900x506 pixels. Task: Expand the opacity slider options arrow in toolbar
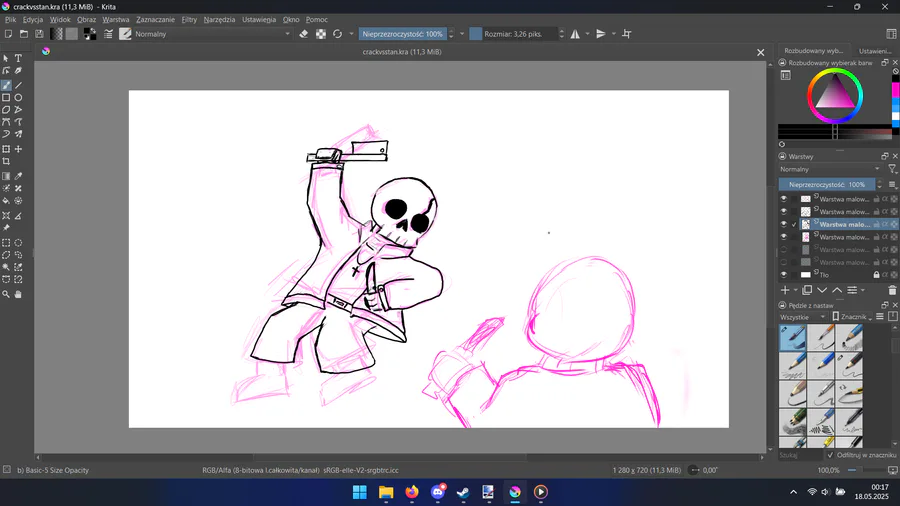click(x=462, y=34)
